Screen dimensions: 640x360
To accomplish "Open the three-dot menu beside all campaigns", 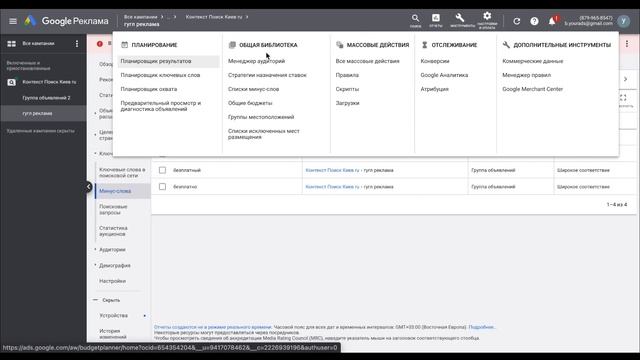I will [x=77, y=44].
